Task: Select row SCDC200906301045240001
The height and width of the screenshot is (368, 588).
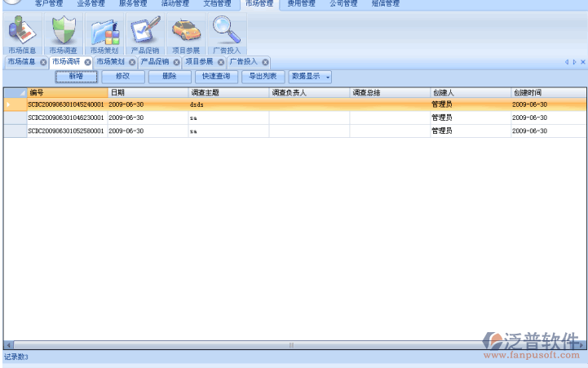Action: coord(295,104)
